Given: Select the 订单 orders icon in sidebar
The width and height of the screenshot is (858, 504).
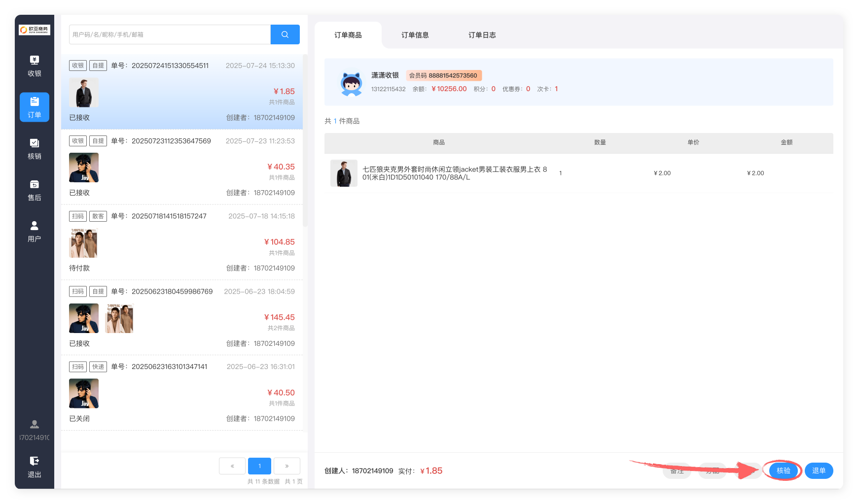Looking at the screenshot, I should click(x=35, y=107).
